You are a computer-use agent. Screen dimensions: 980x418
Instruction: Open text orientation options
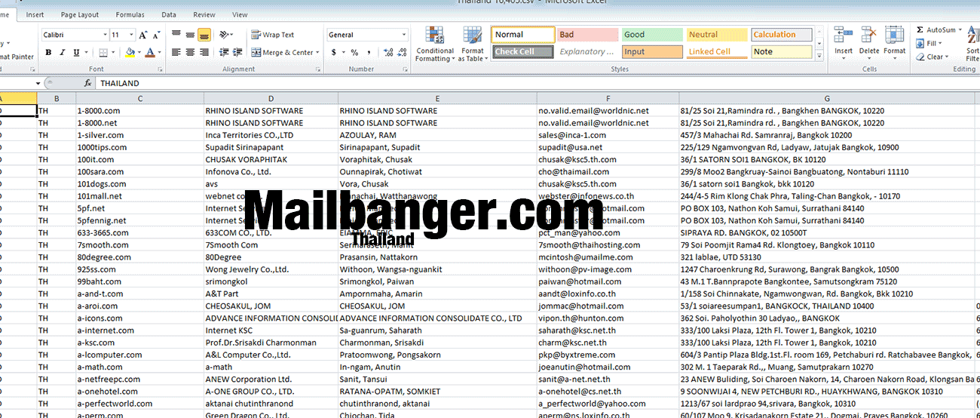click(x=226, y=35)
